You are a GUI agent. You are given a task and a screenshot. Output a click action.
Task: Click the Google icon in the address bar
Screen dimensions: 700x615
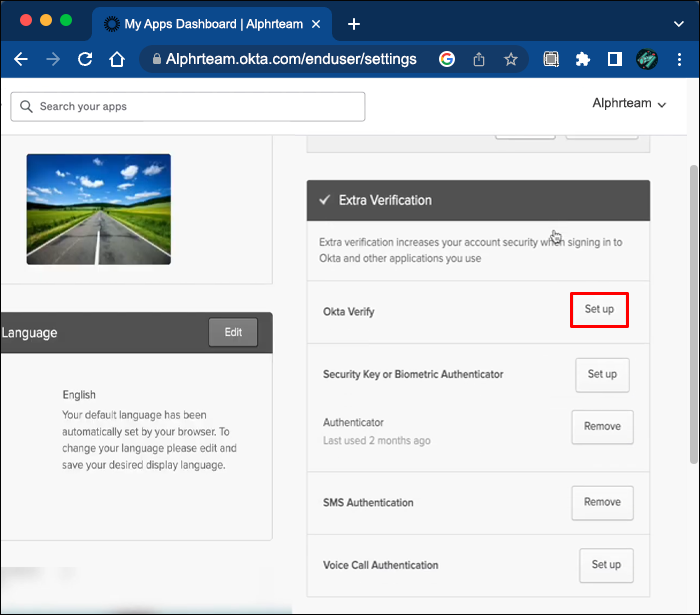(447, 60)
